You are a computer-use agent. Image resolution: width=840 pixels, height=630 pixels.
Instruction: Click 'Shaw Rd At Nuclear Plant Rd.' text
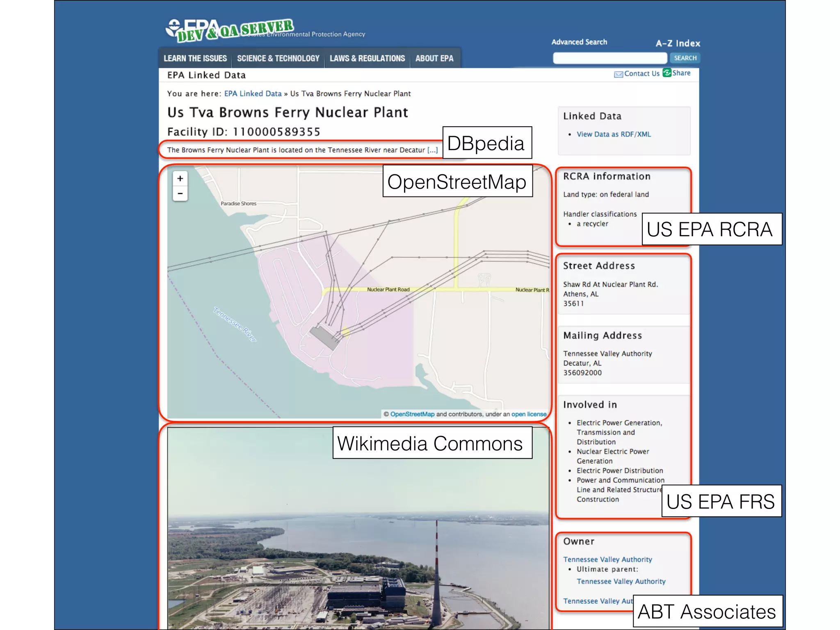[x=610, y=284]
